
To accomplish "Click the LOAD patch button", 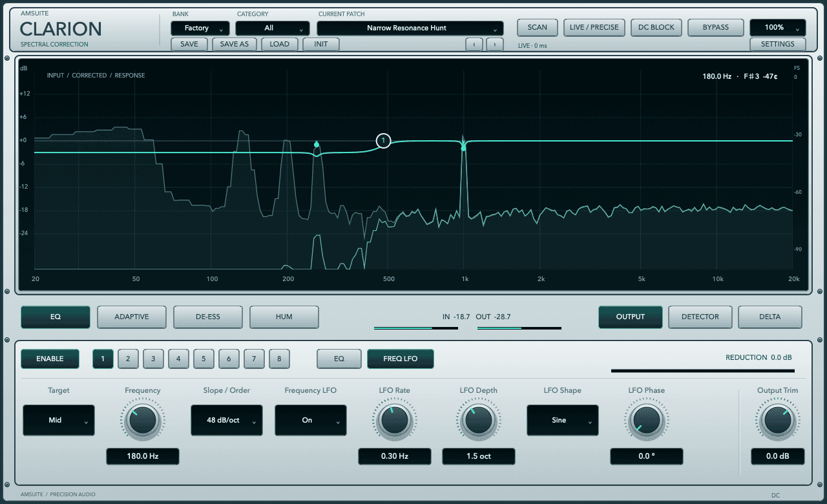I will pos(280,45).
